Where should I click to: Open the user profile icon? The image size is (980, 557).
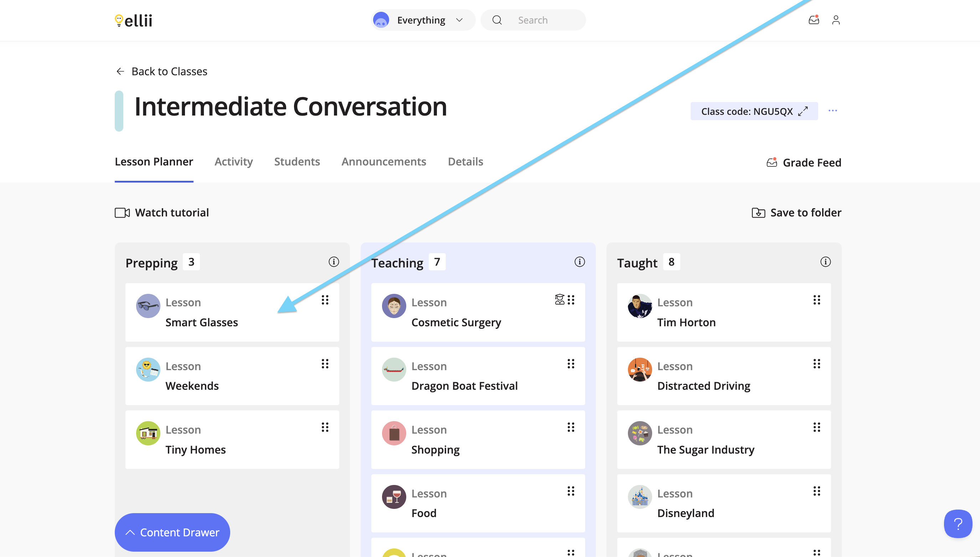(x=836, y=20)
